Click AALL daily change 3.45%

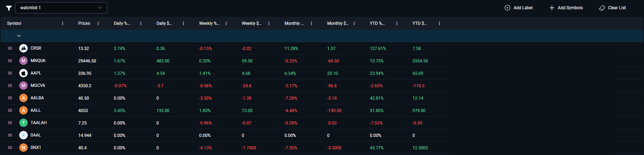click(119, 111)
